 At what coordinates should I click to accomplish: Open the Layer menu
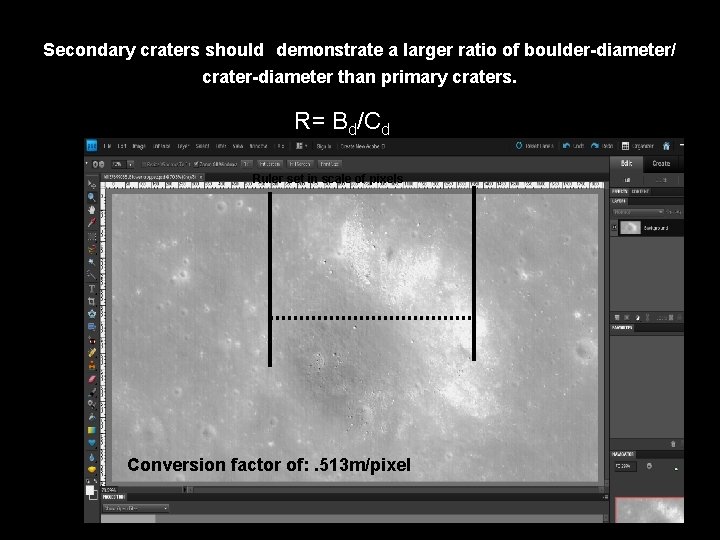click(183, 146)
